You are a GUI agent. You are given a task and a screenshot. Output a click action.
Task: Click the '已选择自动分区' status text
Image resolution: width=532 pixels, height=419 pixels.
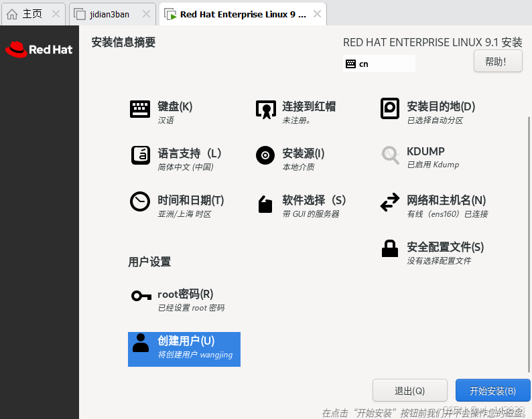click(435, 120)
